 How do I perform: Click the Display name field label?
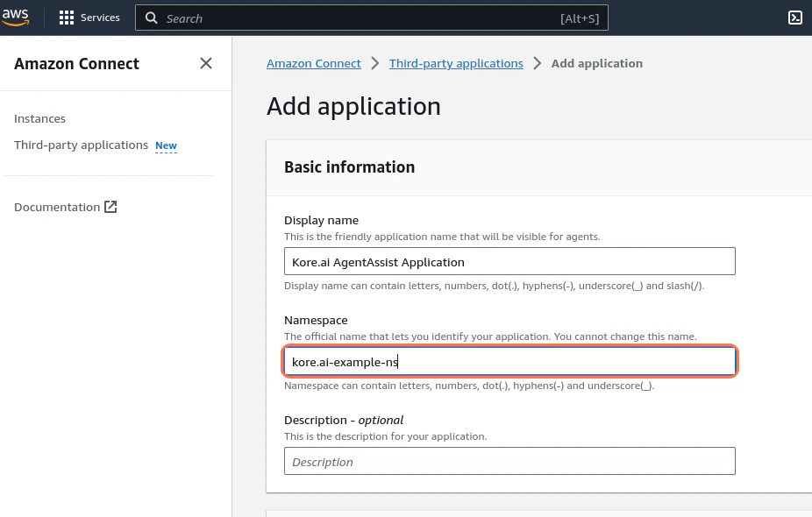click(321, 221)
